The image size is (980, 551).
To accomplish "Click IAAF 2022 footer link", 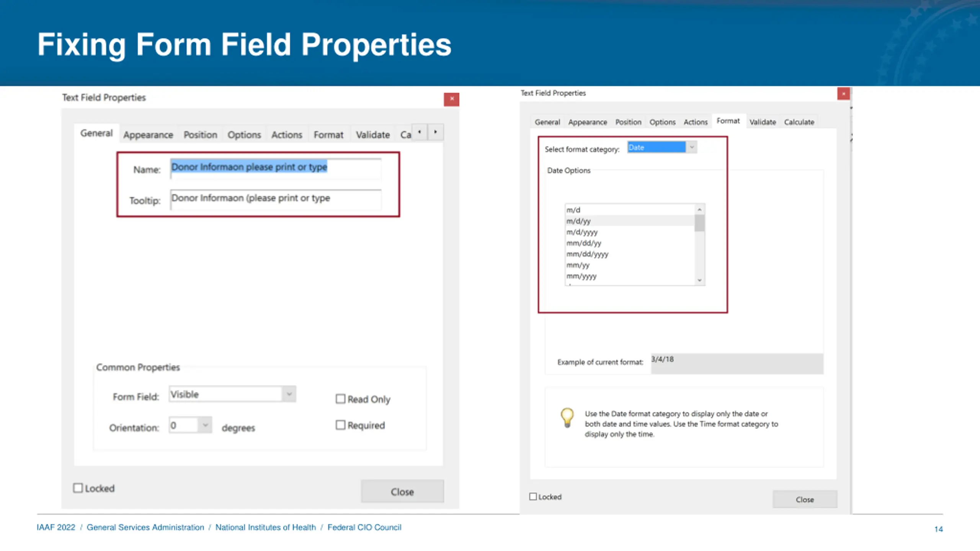I will (56, 527).
